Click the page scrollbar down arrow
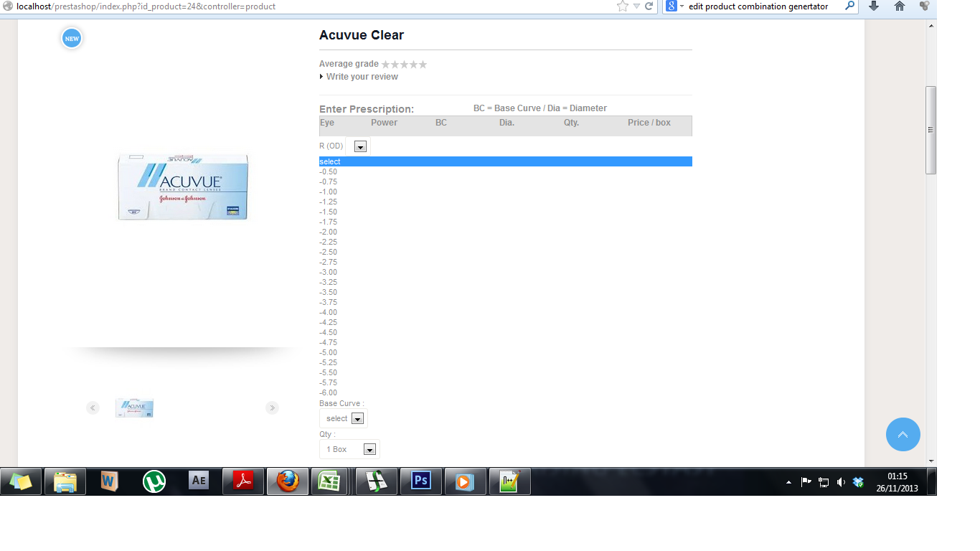Screen dimensions: 980x551 tap(931, 461)
